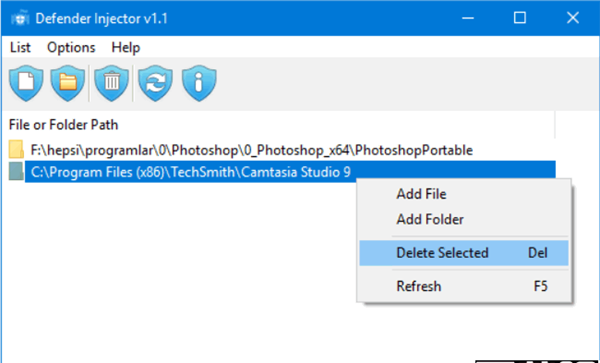Screen dimensions: 600x363
Task: Minimize the Defender Injector window
Action: coord(468,18)
